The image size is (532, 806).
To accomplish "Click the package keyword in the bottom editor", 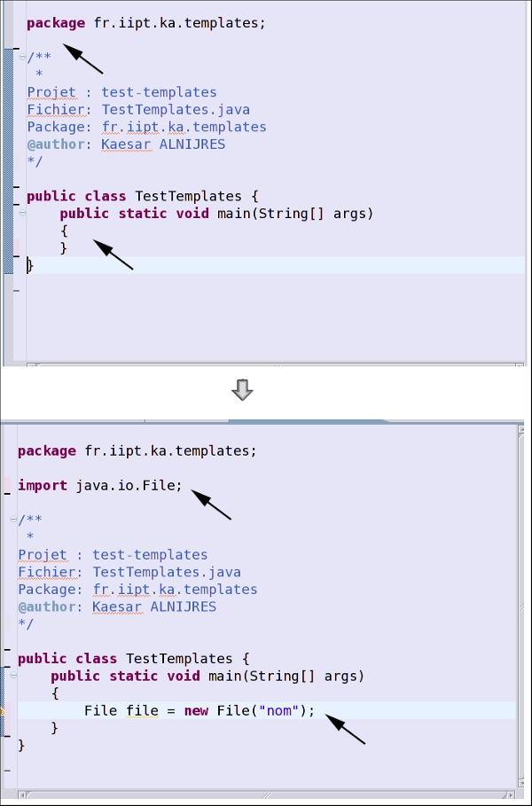I will point(47,450).
